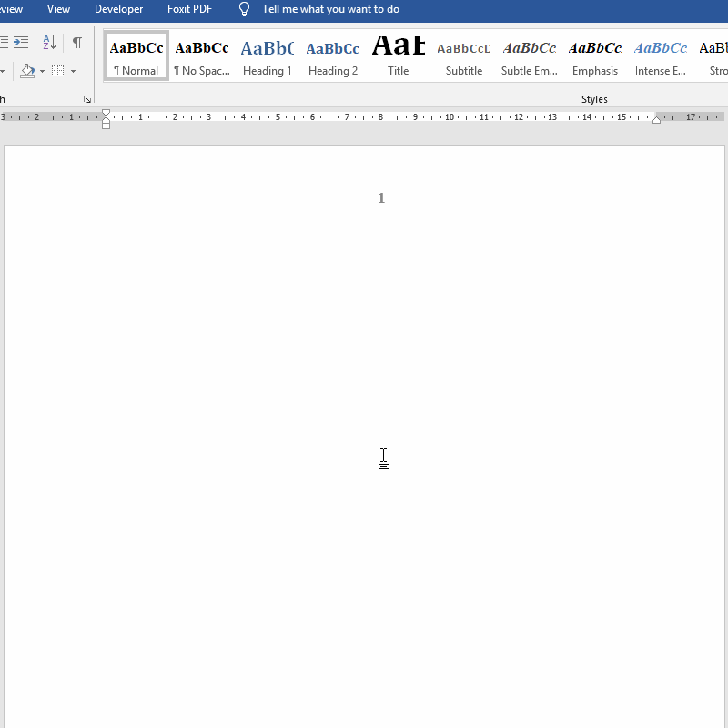Image resolution: width=728 pixels, height=728 pixels.
Task: Switch to the Developer tab
Action: (x=118, y=9)
